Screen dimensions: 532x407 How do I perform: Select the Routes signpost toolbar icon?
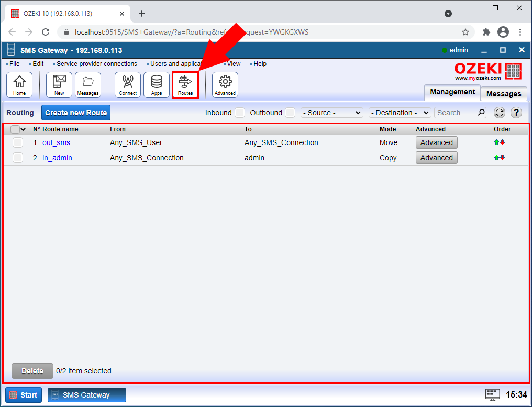pyautogui.click(x=185, y=85)
